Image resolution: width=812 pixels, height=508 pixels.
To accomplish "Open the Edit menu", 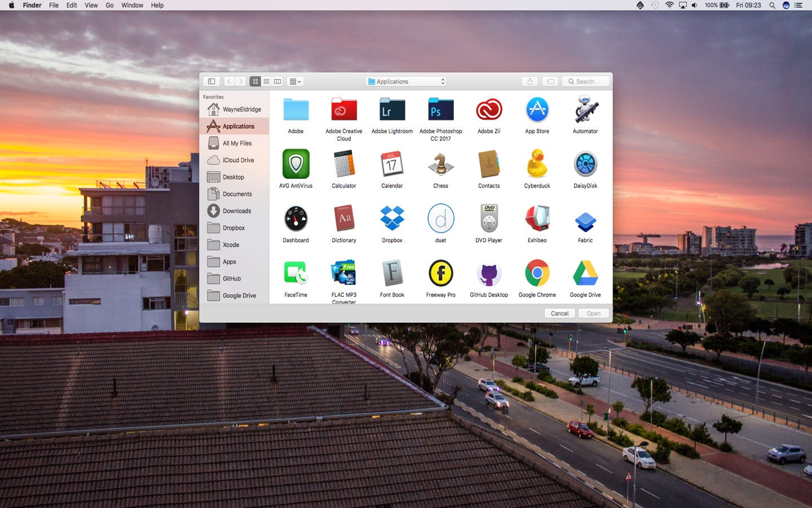I will pos(72,5).
